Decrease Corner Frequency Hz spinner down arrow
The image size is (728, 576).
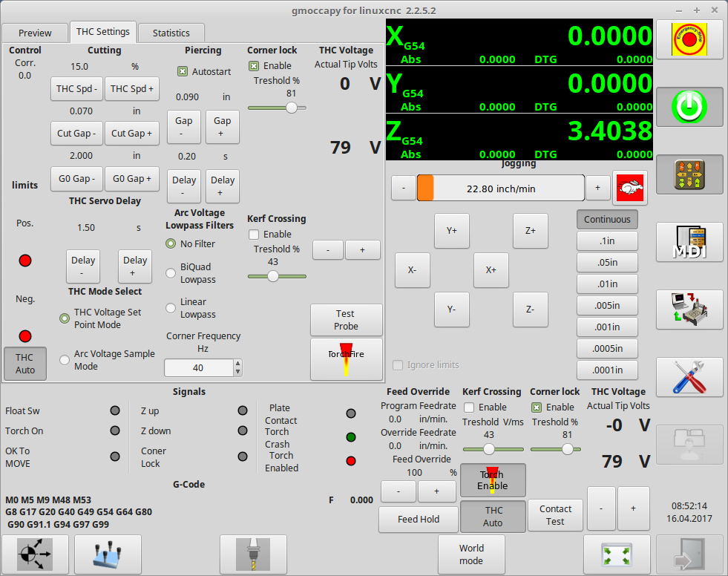point(237,372)
